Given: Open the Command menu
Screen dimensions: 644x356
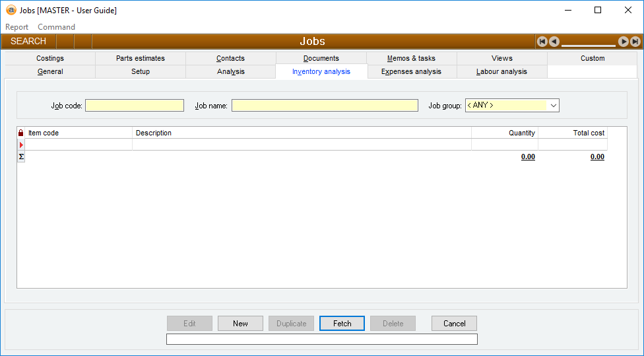Looking at the screenshot, I should [56, 27].
